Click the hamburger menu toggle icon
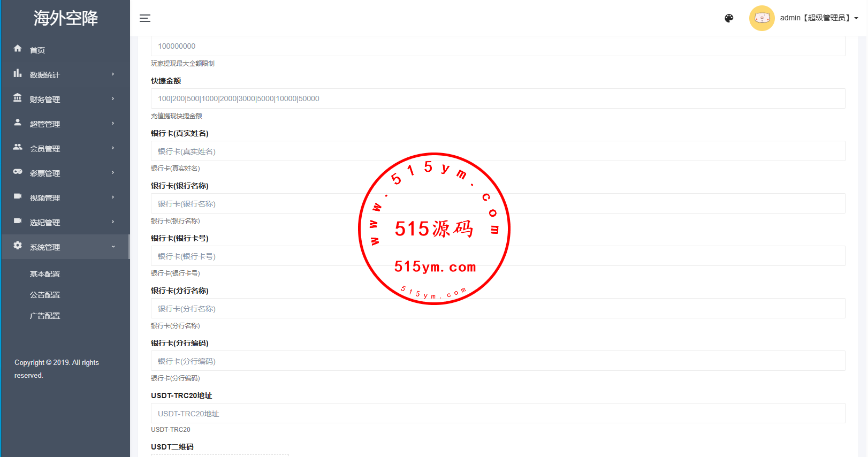Screen dimensions: 868x457 [x=145, y=18]
